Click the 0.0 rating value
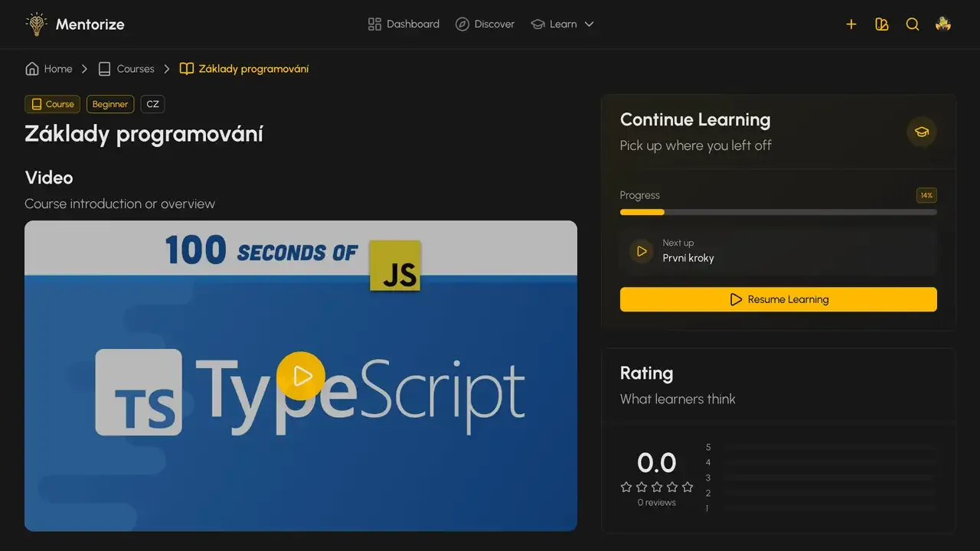The image size is (980, 551). (657, 463)
